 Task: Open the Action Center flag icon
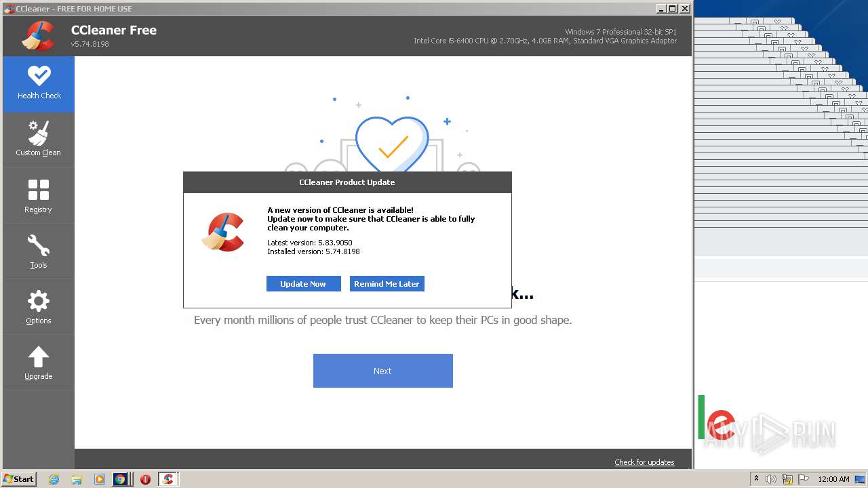[x=804, y=479]
